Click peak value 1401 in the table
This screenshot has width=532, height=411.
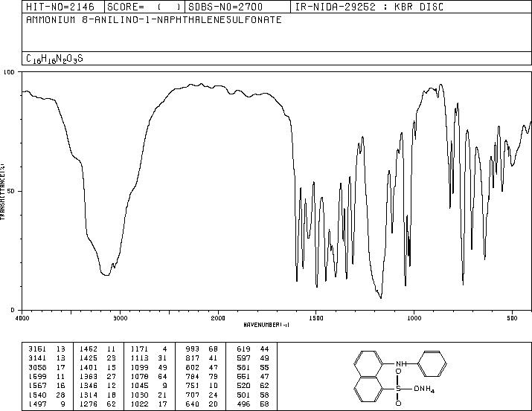pyautogui.click(x=89, y=367)
